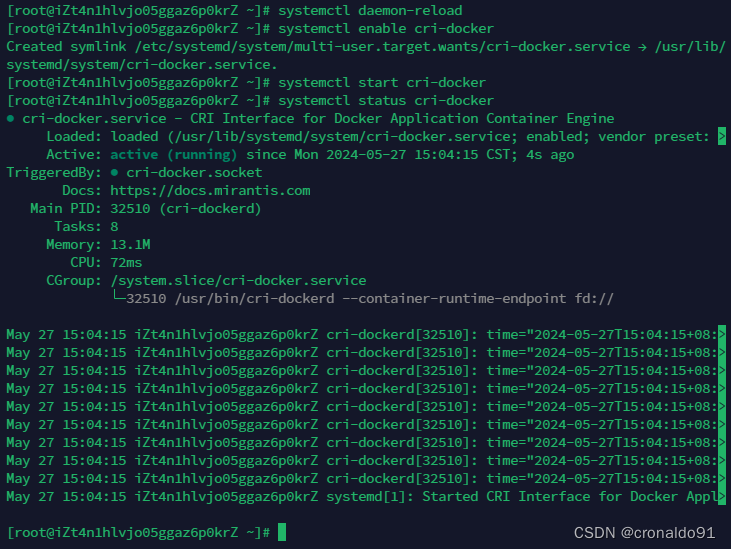Click truncation marker on systemd Started line

[x=722, y=496]
